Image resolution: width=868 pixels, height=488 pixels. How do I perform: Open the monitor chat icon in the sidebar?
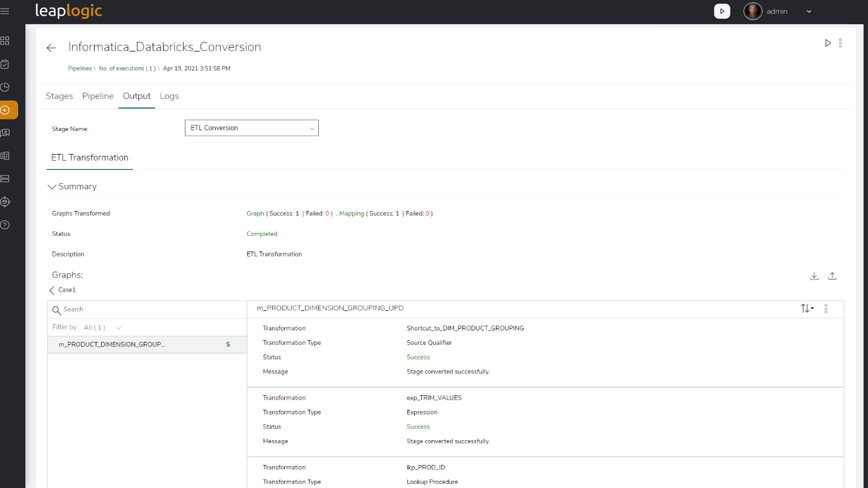coord(5,133)
